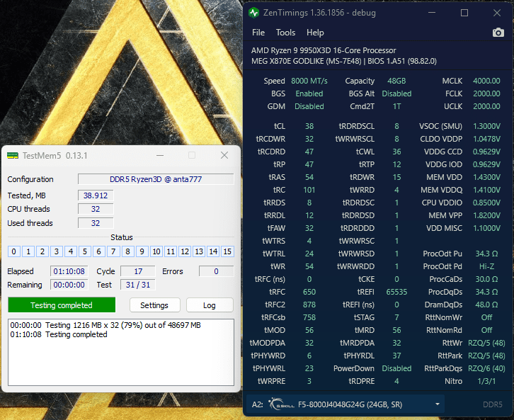Click the Remaining time 00:00:00 field
Screen dimensions: 514x420
coord(69,285)
